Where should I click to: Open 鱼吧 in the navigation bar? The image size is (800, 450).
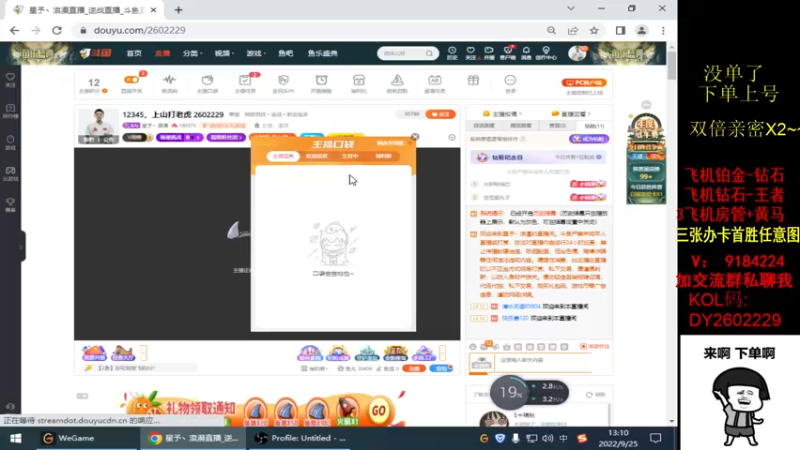286,53
